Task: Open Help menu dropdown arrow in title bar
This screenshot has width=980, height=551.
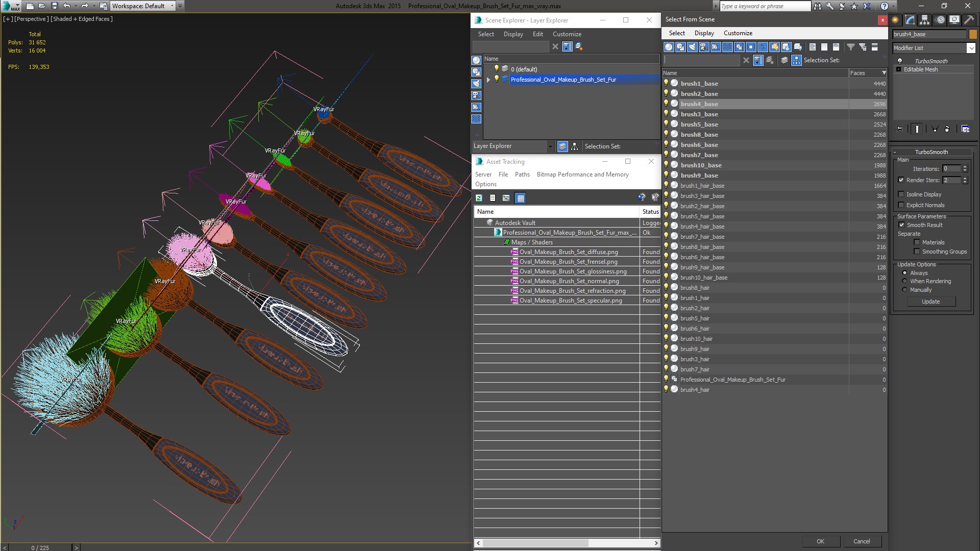Action: tap(893, 6)
